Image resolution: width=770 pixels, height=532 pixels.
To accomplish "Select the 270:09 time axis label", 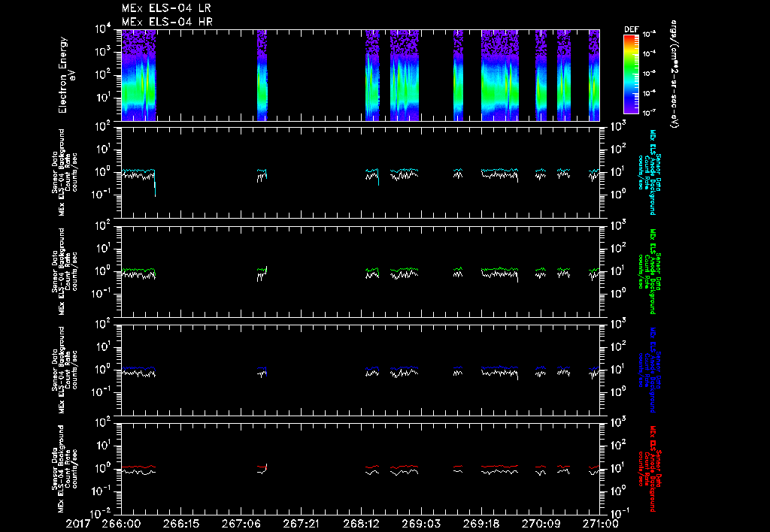I will tap(540, 524).
